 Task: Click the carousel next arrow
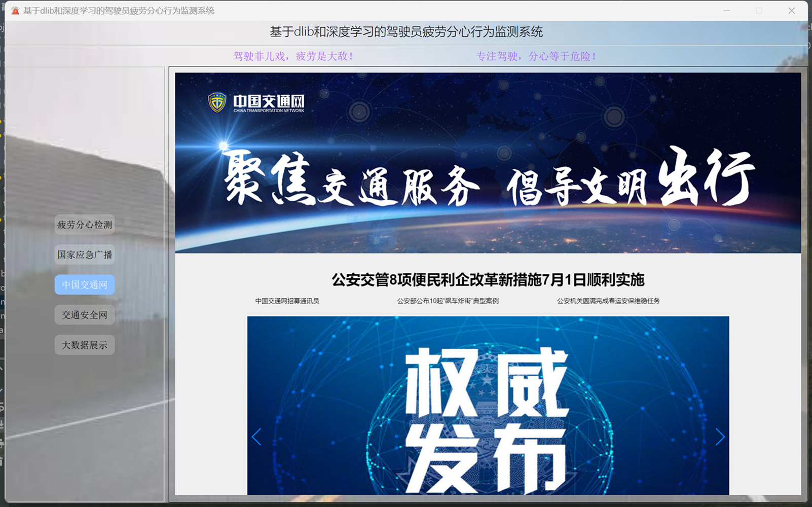720,437
